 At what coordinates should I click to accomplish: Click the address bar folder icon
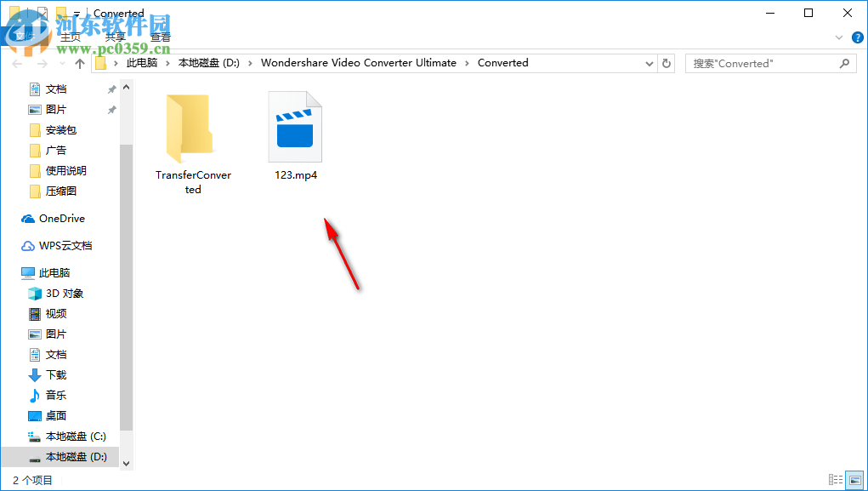tap(100, 63)
